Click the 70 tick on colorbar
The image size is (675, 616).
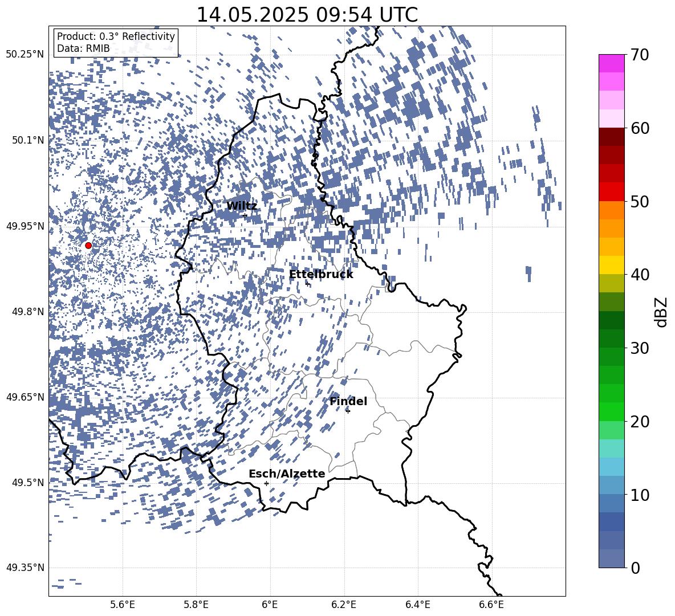click(640, 55)
